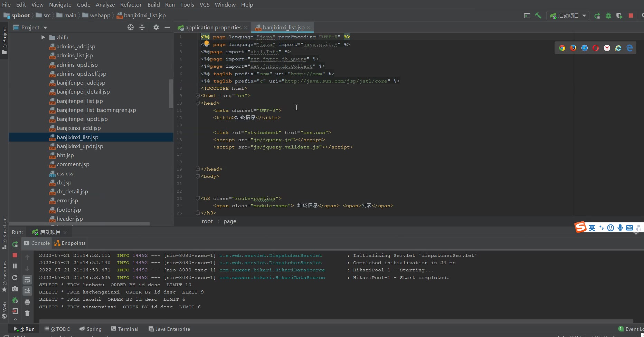This screenshot has height=337, width=644.
Task: Collapse the h3 tag fold on line 23
Action: pos(198,198)
